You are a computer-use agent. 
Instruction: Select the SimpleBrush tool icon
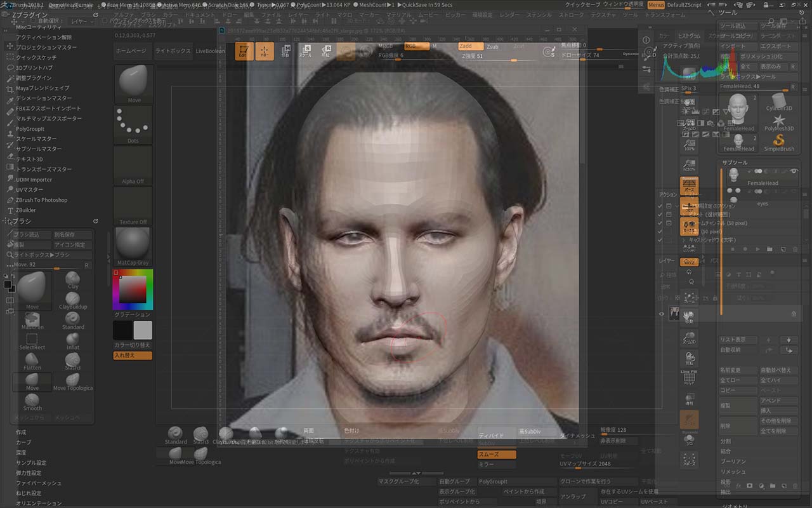tap(779, 140)
